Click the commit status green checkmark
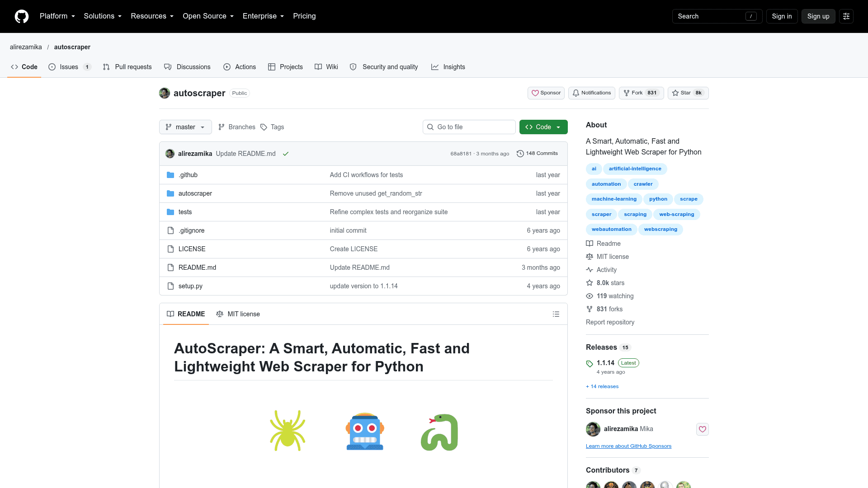868x488 pixels. (x=286, y=154)
